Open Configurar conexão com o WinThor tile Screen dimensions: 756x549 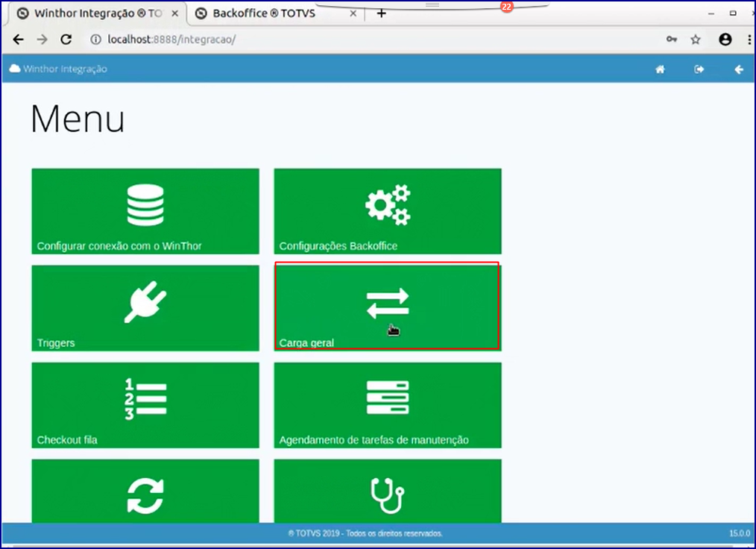pos(145,211)
